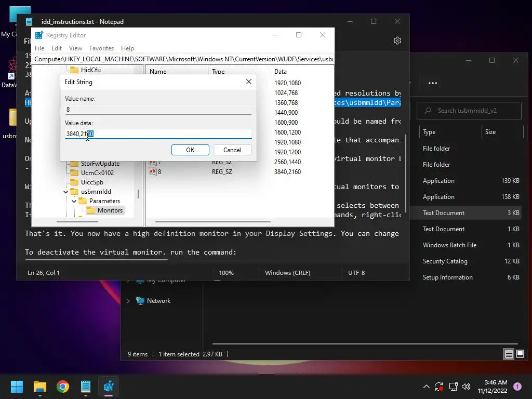The image size is (532, 399).
Task: Click the Value data input field
Action: click(158, 134)
